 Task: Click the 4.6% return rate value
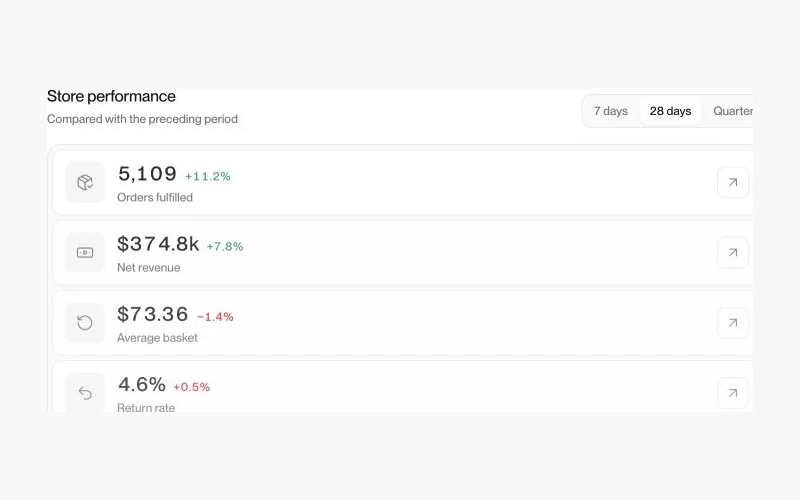pyautogui.click(x=141, y=384)
